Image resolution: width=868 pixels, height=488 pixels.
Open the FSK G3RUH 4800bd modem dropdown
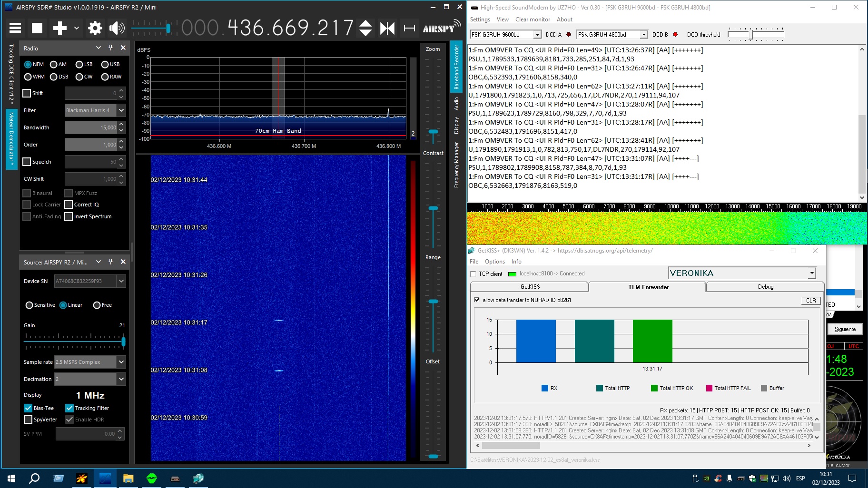[x=644, y=34]
